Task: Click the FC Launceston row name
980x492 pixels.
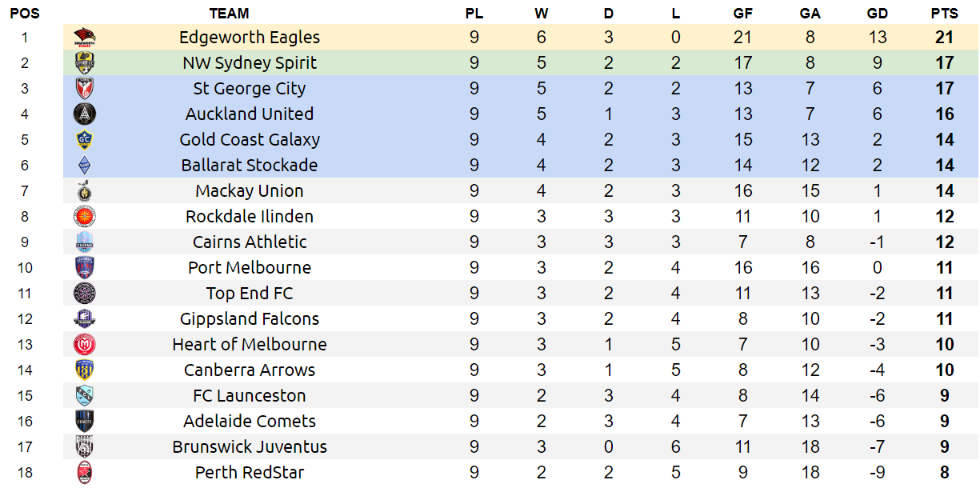Action: pyautogui.click(x=250, y=395)
